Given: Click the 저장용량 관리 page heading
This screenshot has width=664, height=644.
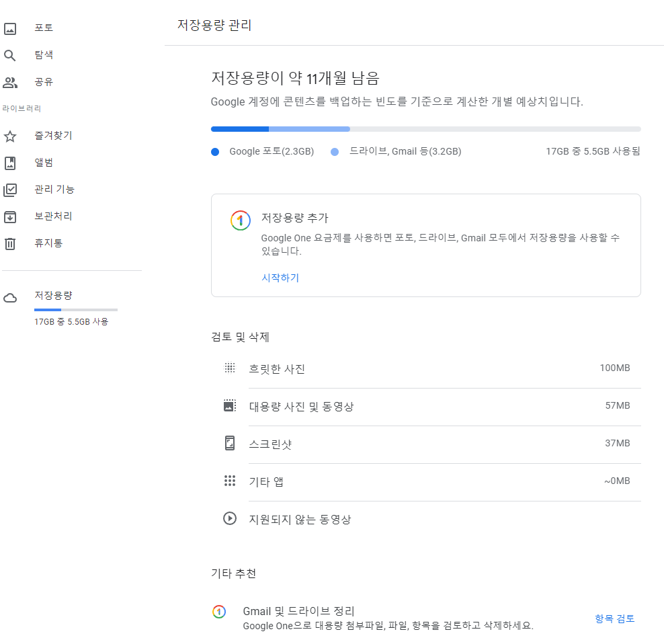Looking at the screenshot, I should click(x=214, y=25).
